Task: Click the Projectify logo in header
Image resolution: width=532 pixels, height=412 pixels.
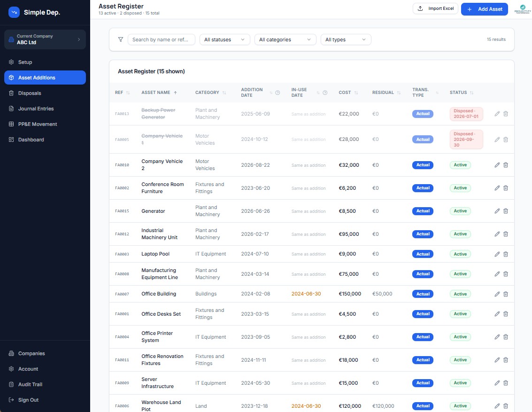Action: click(523, 9)
